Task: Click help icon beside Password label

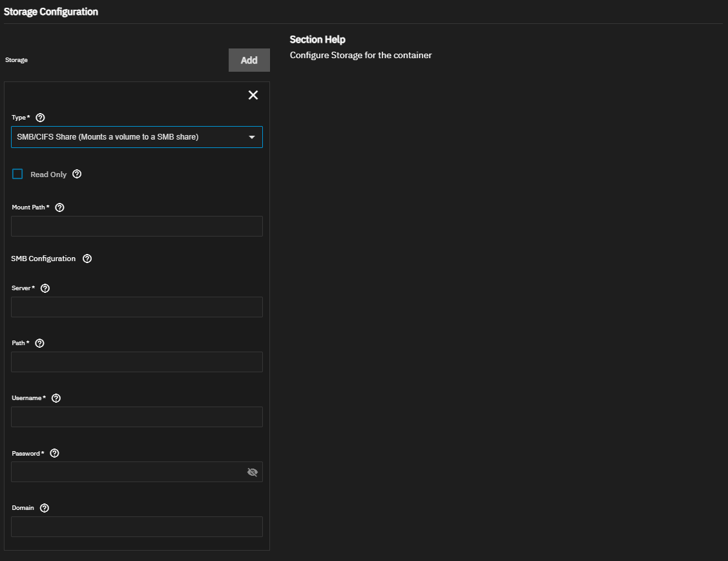Action: (54, 453)
